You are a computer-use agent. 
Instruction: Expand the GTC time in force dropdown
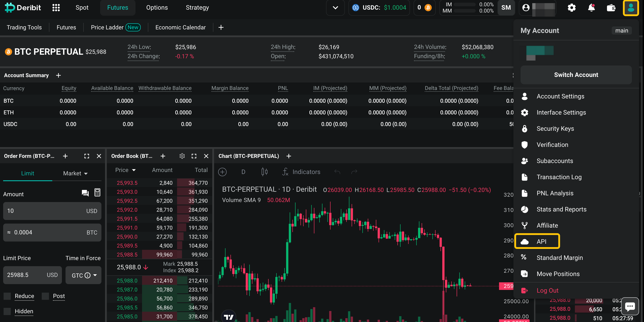(83, 275)
